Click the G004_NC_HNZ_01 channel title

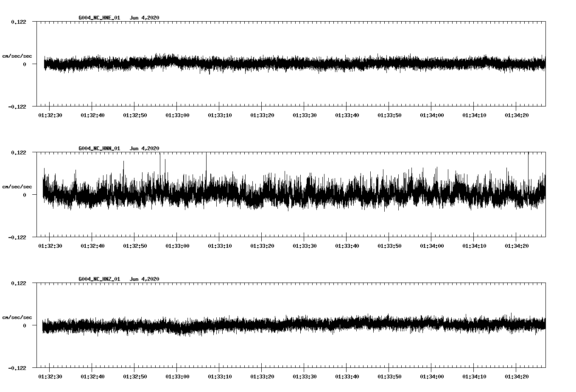(x=99, y=279)
